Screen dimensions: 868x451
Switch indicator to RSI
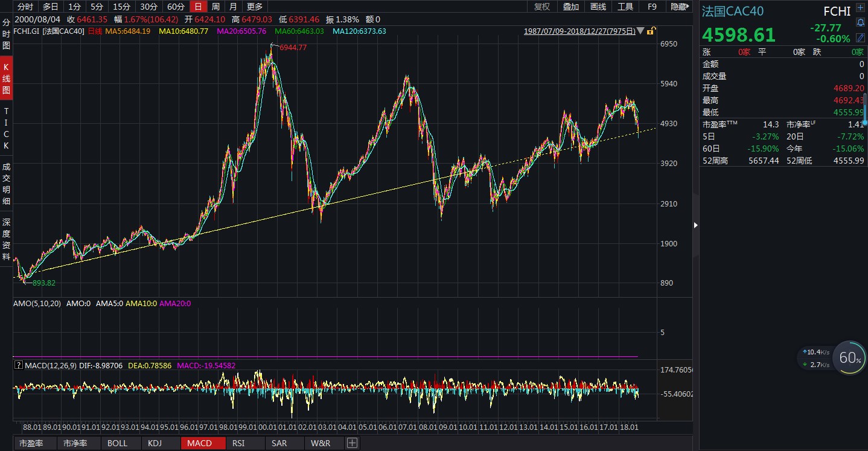(x=238, y=443)
